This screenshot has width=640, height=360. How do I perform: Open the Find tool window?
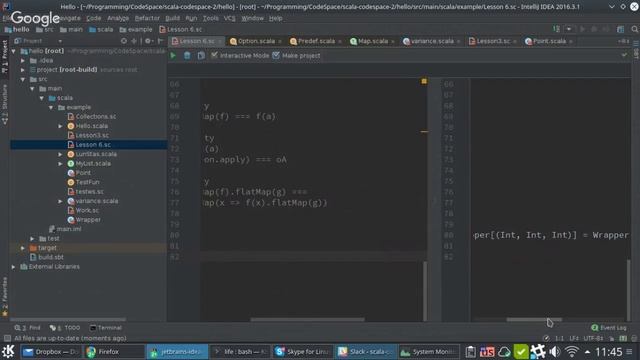pyautogui.click(x=28, y=328)
